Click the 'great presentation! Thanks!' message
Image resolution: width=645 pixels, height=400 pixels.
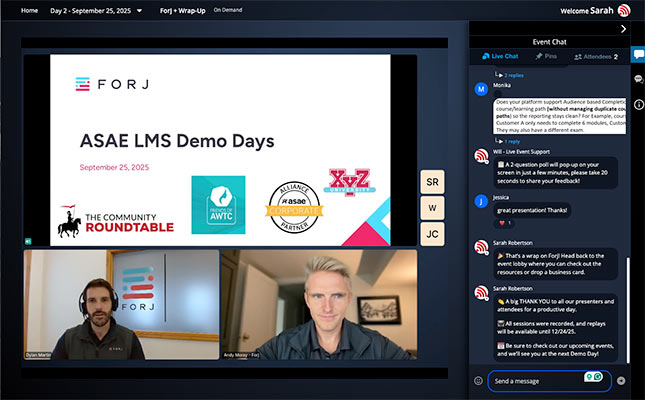pyautogui.click(x=532, y=210)
